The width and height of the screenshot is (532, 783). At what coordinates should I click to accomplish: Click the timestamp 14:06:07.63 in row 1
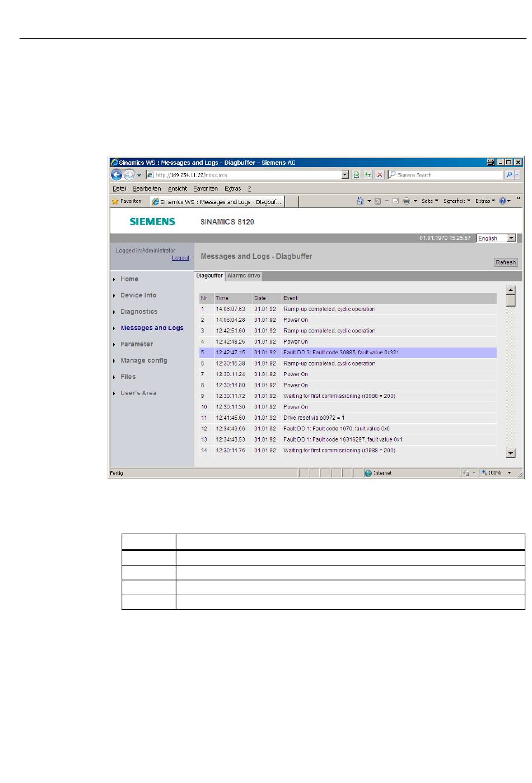231,309
